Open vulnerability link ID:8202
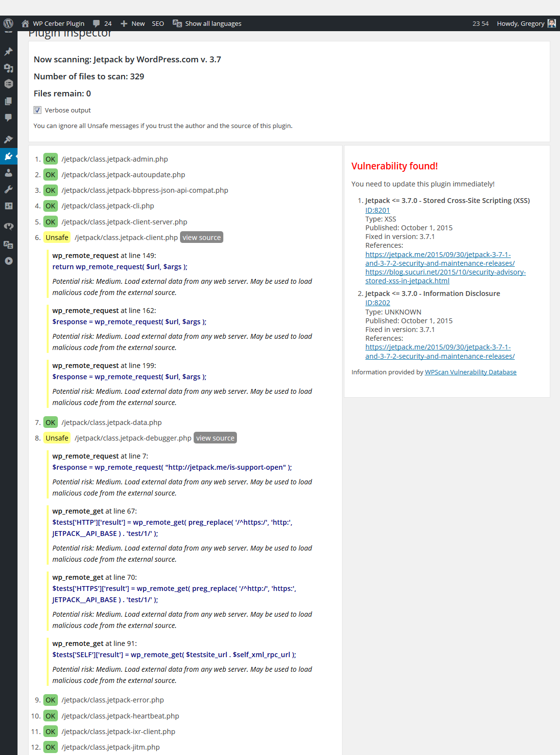 (378, 303)
